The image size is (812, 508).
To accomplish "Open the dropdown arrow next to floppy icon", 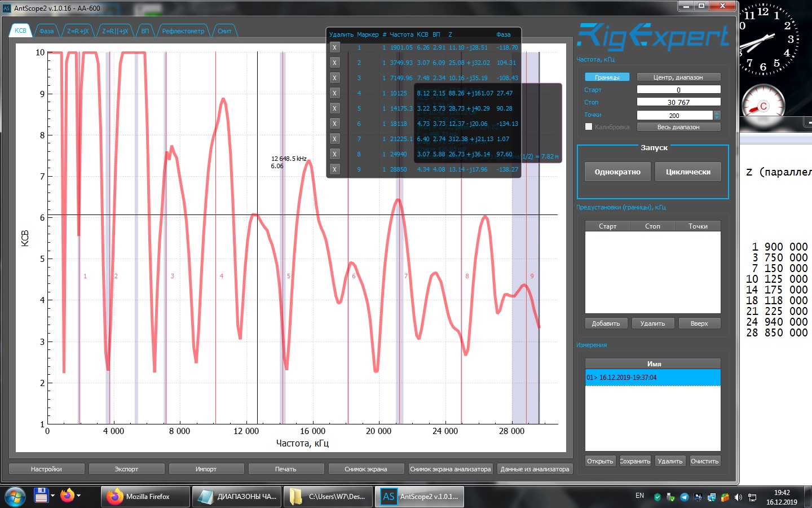I will tap(52, 496).
